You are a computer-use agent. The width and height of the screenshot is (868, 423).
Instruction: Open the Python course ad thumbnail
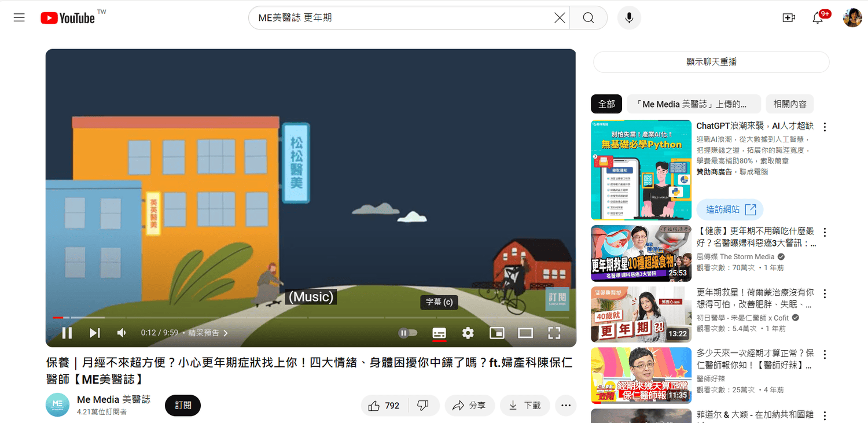tap(641, 170)
